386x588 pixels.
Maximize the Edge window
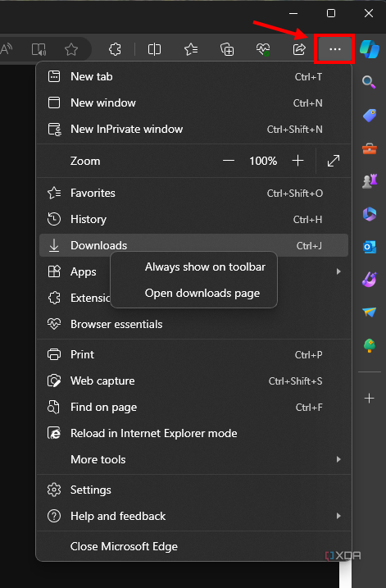331,13
